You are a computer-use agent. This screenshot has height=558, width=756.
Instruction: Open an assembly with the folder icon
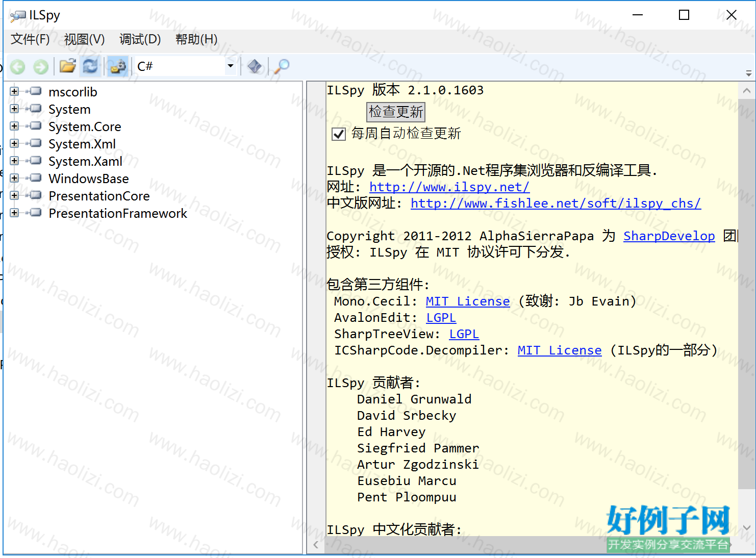[x=67, y=66]
